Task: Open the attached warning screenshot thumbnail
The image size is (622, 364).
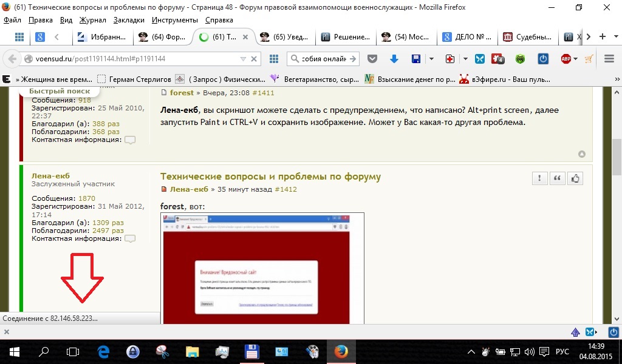Action: [x=262, y=268]
